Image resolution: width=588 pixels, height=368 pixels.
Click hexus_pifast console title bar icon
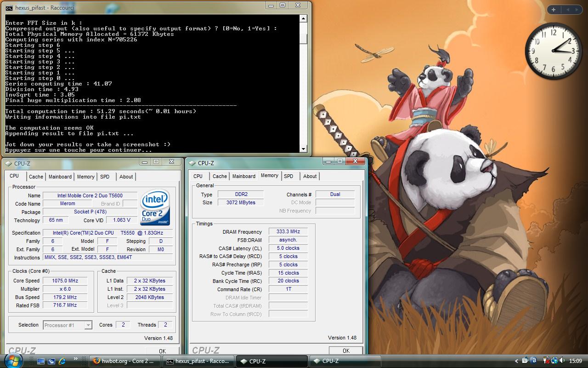pos(9,8)
